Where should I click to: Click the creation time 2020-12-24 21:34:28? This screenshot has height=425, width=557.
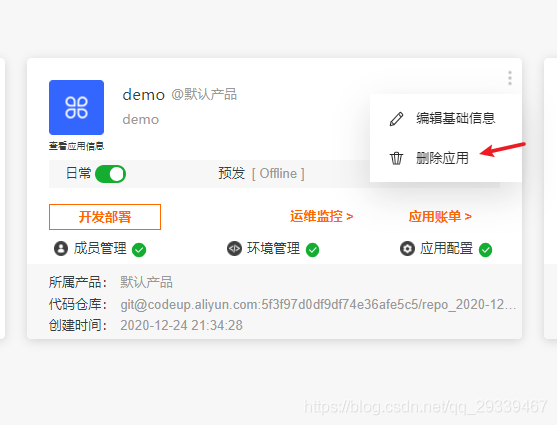click(182, 325)
